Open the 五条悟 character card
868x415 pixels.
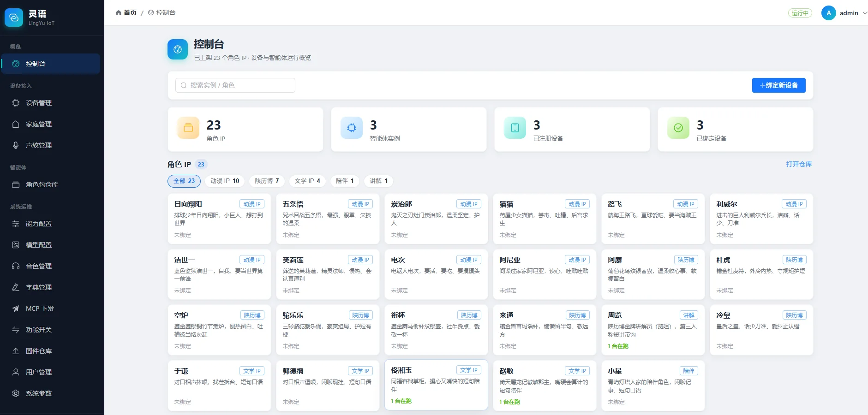pos(328,219)
